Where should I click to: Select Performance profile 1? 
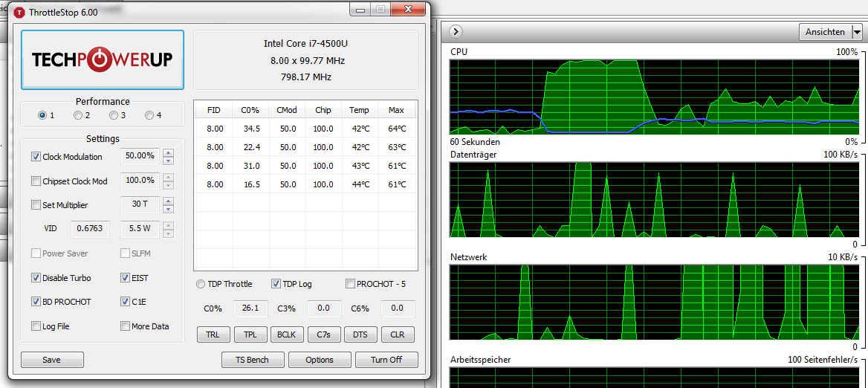[42, 116]
